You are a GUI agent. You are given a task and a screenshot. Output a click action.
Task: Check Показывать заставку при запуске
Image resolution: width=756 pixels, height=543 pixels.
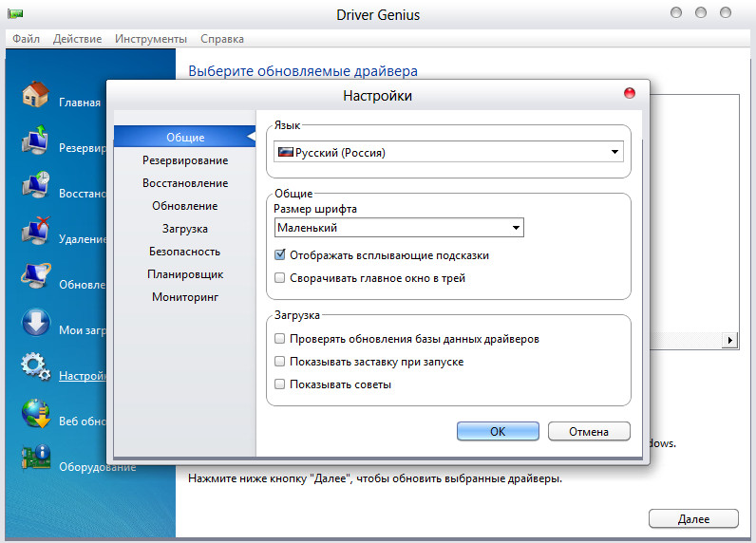point(279,361)
